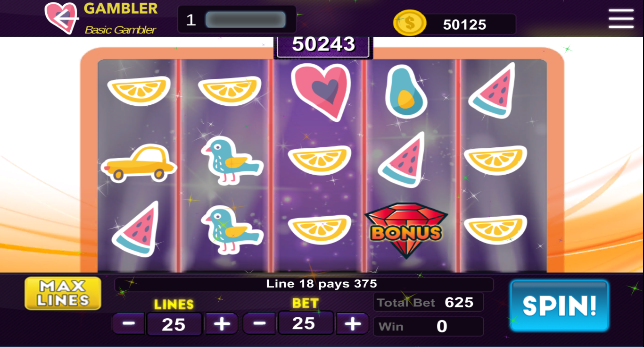Hit the SPIN! button
Image resolution: width=644 pixels, height=347 pixels.
tap(559, 305)
